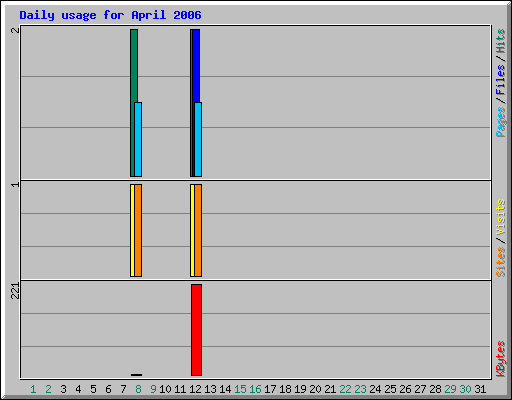Click day label '21' on x-axis
This screenshot has width=512, height=400.
[330, 389]
